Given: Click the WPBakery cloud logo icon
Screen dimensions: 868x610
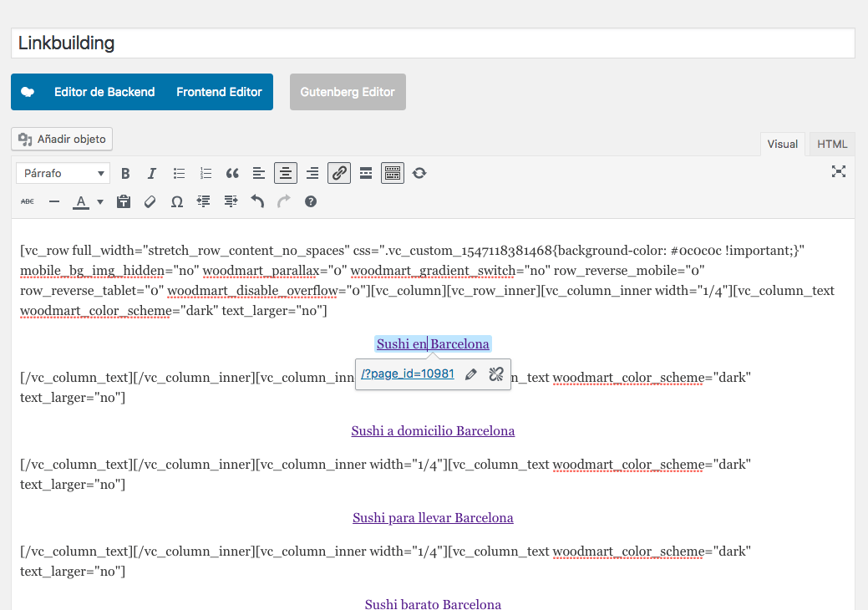Looking at the screenshot, I should coord(28,92).
